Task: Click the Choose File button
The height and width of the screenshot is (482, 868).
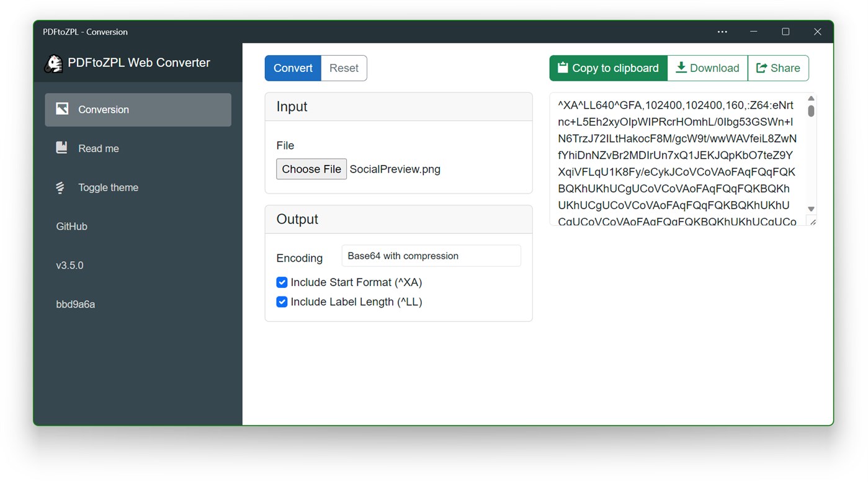Action: click(x=311, y=169)
